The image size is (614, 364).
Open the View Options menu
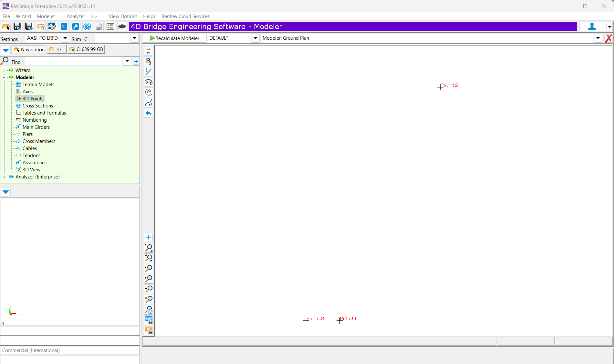tap(123, 16)
